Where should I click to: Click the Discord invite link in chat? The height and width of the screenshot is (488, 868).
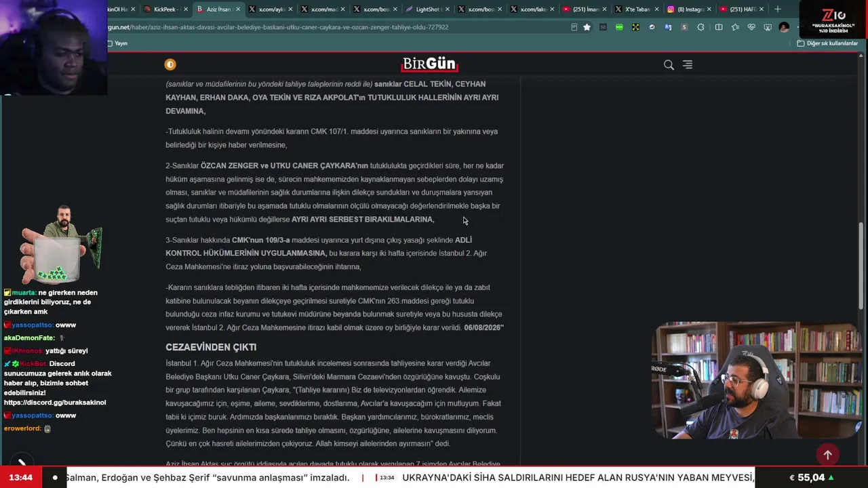pyautogui.click(x=55, y=403)
